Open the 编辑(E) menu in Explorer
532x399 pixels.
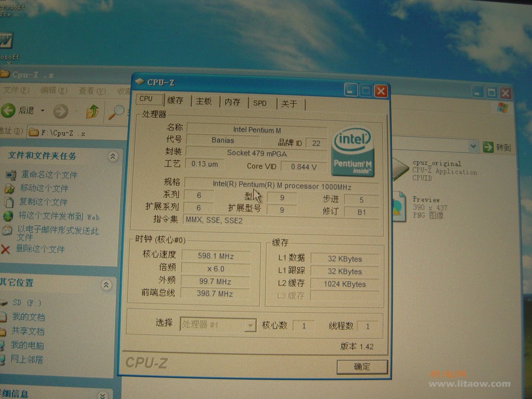coord(54,90)
